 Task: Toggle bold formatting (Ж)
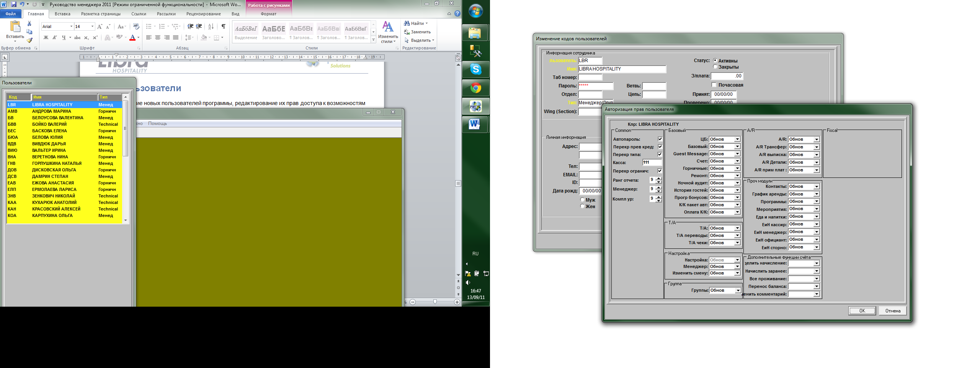pos(46,38)
